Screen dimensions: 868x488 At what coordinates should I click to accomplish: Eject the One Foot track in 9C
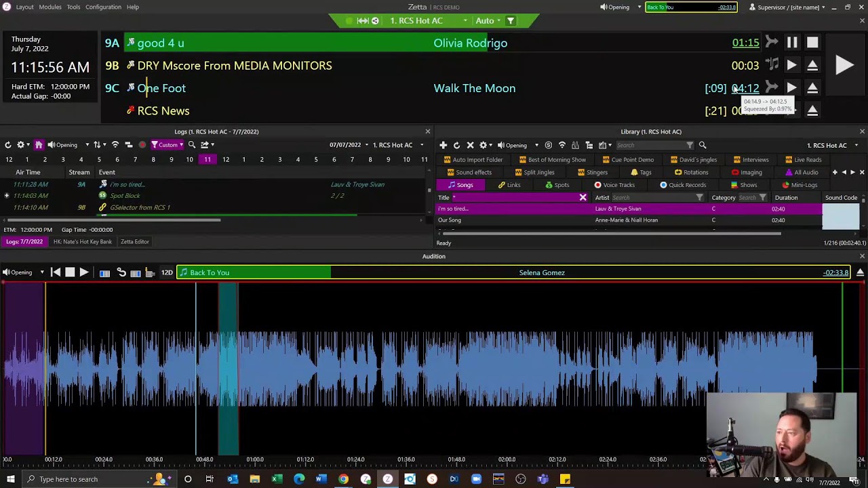click(x=812, y=88)
